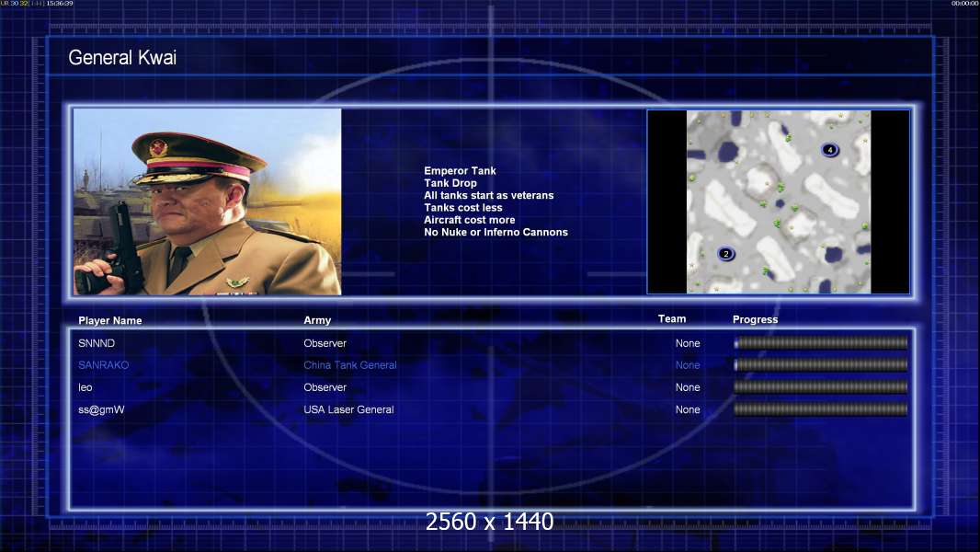Click 'Aircraft cost more' line

pos(470,220)
